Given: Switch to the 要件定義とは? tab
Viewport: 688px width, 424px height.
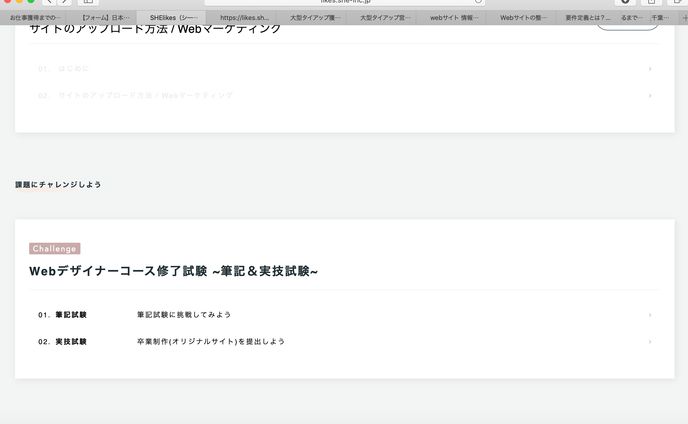Looking at the screenshot, I should [x=587, y=18].
